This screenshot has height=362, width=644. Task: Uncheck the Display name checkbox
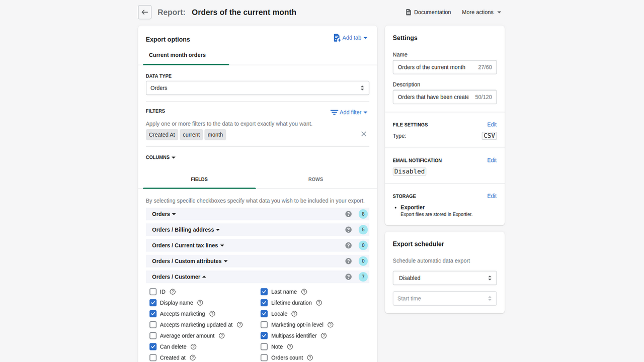(x=153, y=303)
